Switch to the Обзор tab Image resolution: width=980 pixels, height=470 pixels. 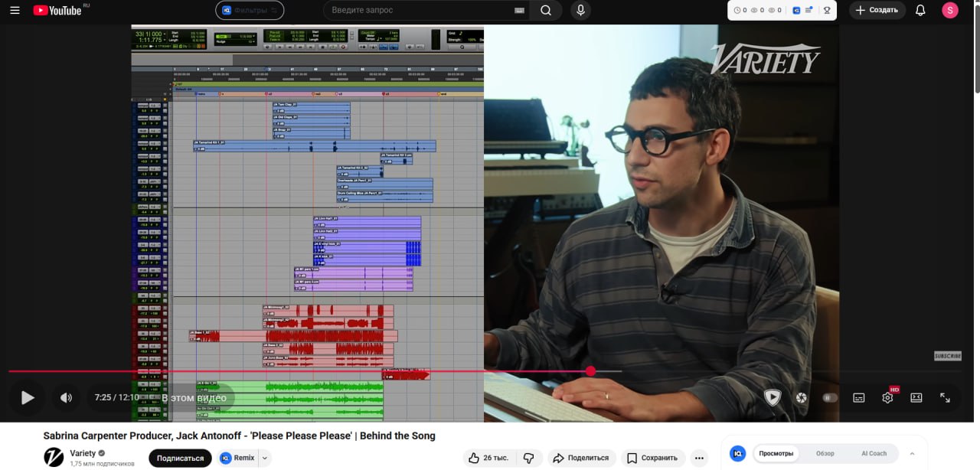click(x=825, y=453)
